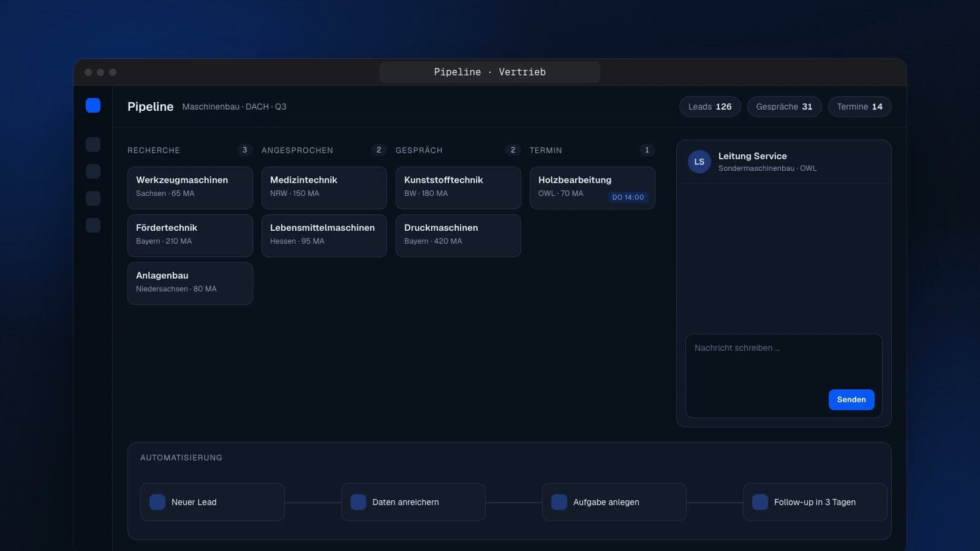Select the third gray sidebar icon
The width and height of the screenshot is (980, 551).
click(93, 198)
